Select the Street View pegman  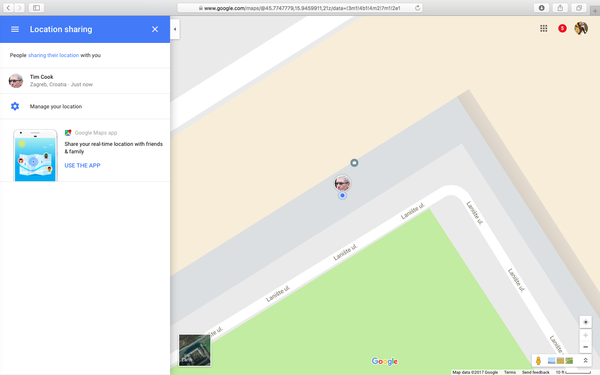pos(538,360)
